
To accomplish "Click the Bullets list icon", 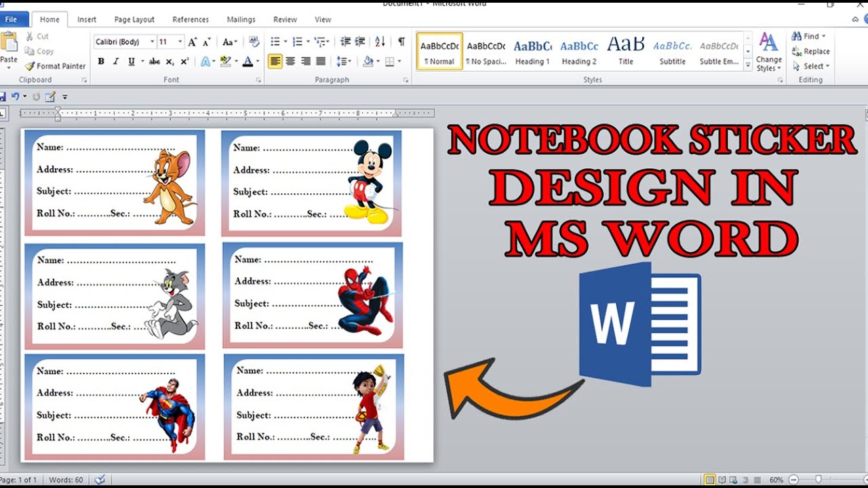I will point(275,42).
